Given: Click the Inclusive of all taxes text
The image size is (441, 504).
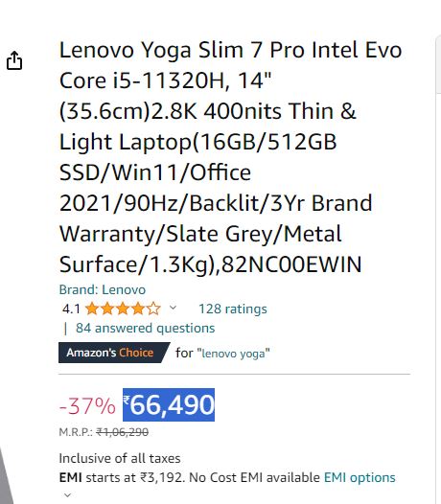Looking at the screenshot, I should pos(120,458).
